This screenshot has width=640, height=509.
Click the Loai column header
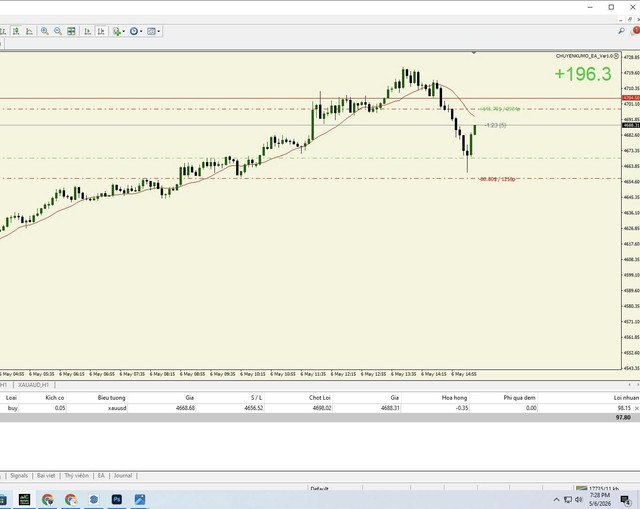(11, 398)
